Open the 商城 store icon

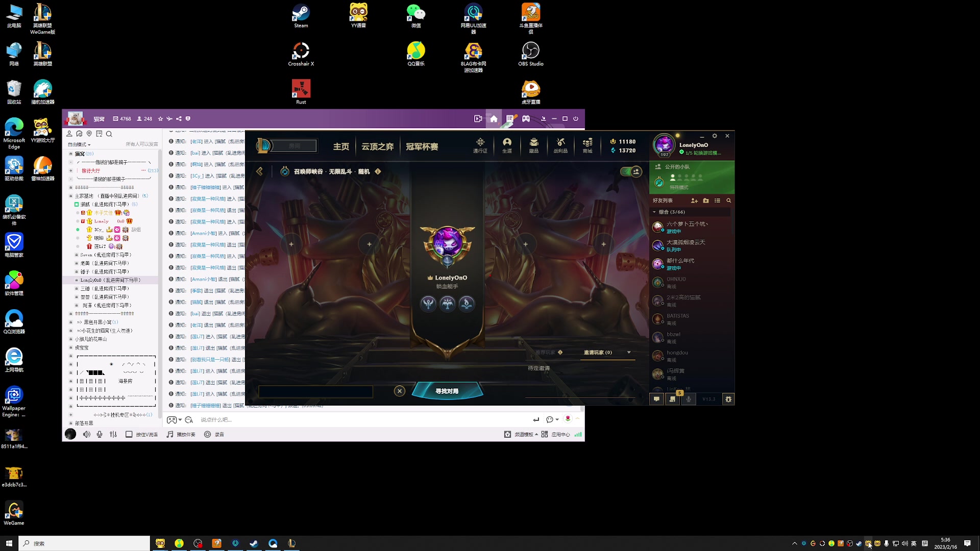click(587, 145)
